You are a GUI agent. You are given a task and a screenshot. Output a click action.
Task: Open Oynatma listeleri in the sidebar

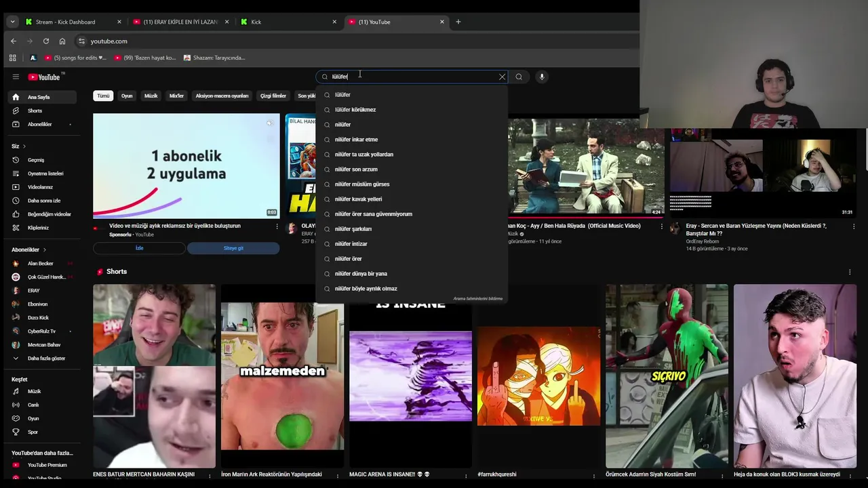pos(43,174)
